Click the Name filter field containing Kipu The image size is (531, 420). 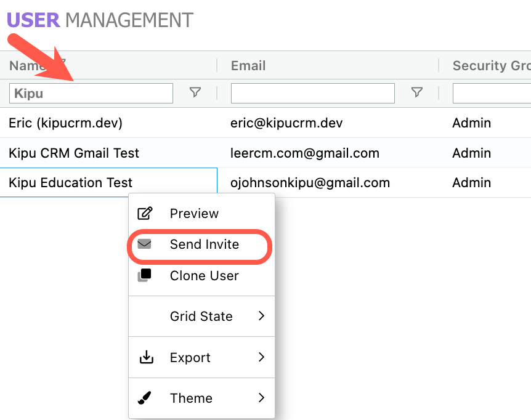coord(91,92)
